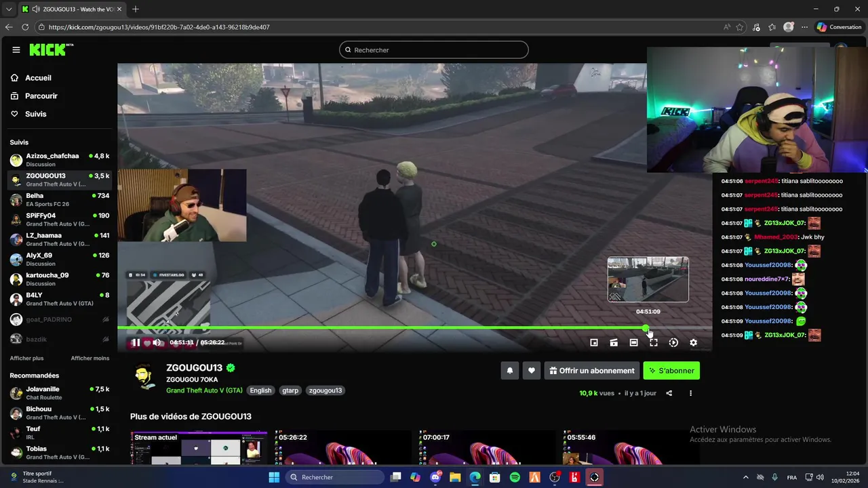Click Offrir un abonnement button
Image resolution: width=868 pixels, height=488 pixels.
coord(592,371)
